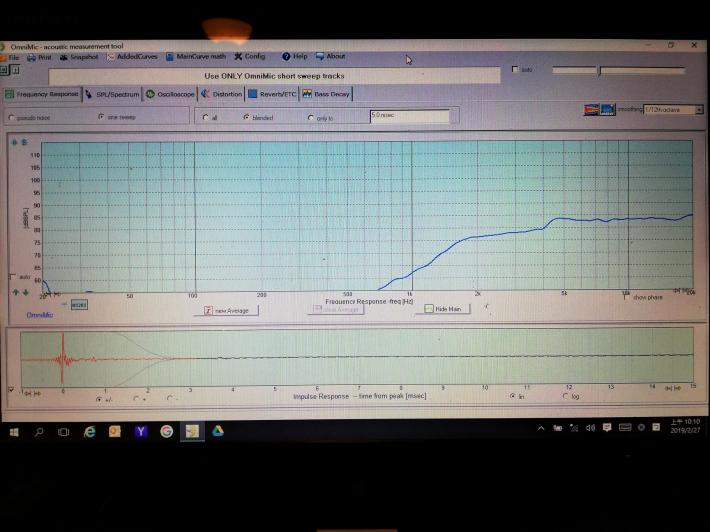710x532 pixels.
Task: Open Google Chrome from the taskbar
Action: point(167,431)
